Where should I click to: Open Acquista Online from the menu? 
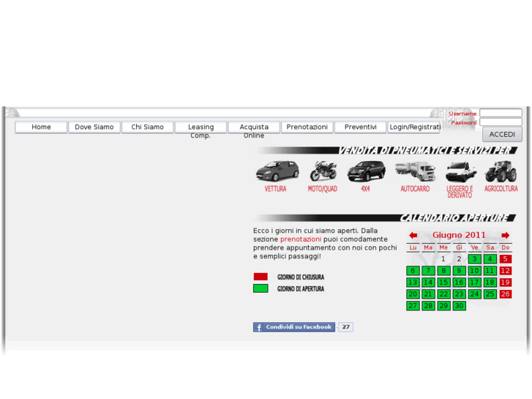coord(254,127)
